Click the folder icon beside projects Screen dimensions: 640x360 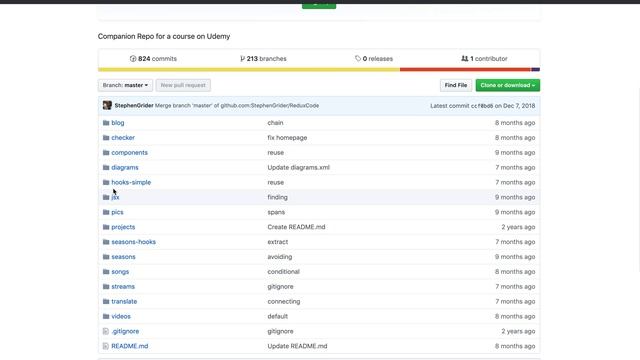click(106, 227)
